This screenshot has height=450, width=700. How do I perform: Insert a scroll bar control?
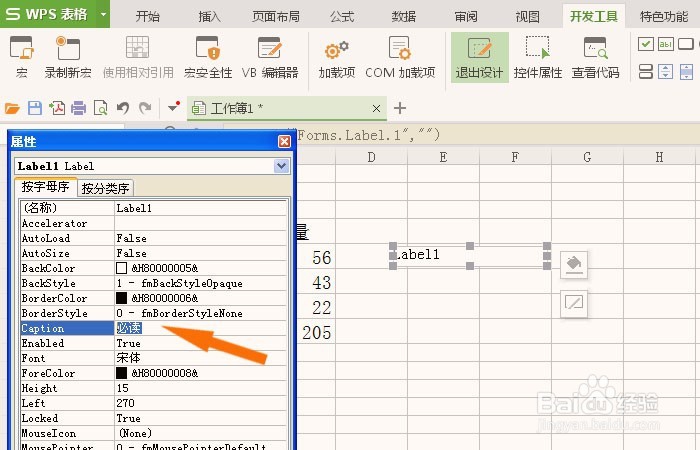pos(686,71)
